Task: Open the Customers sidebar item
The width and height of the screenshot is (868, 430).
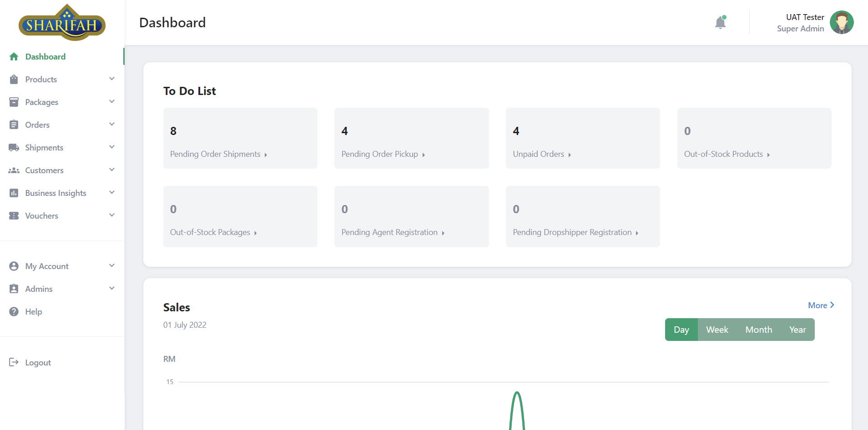Action: [x=62, y=170]
